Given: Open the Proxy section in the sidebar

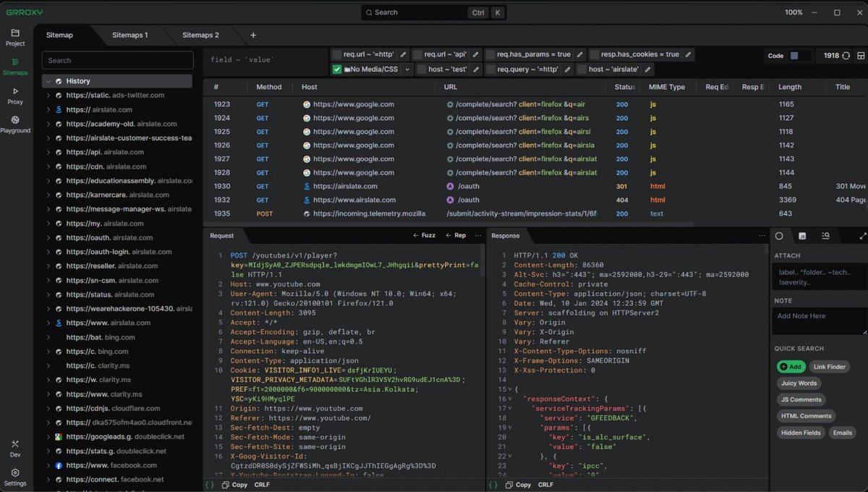Looking at the screenshot, I should [x=15, y=96].
